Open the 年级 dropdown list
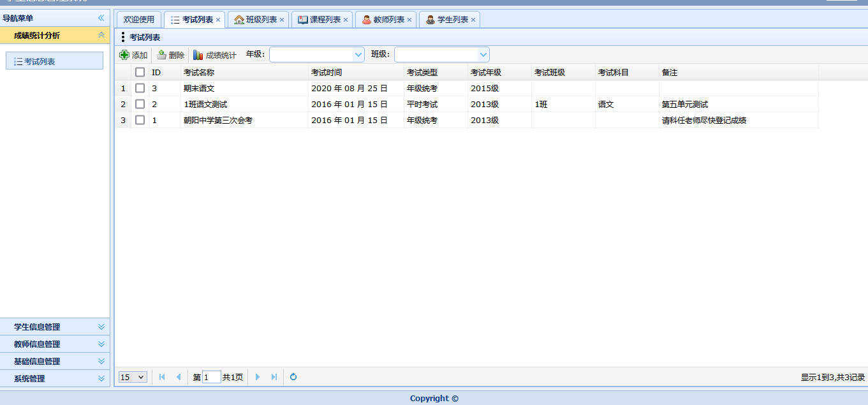The width and height of the screenshot is (868, 405). tap(358, 55)
